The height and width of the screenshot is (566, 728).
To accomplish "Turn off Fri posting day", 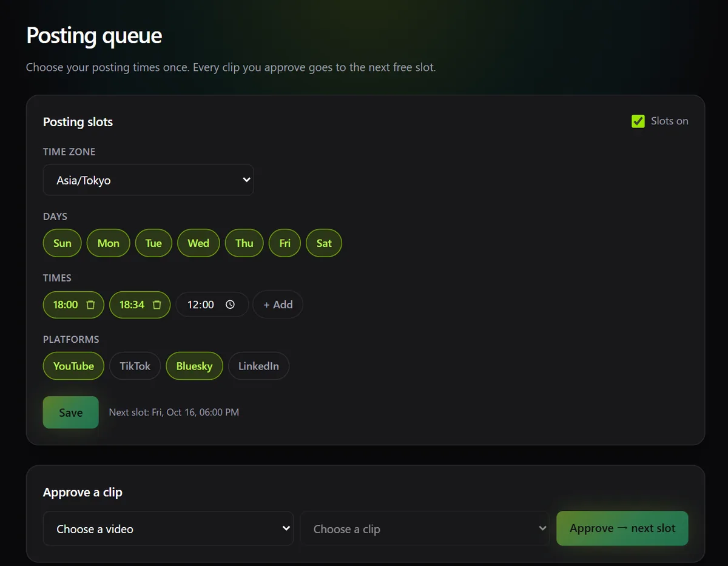I will [x=285, y=243].
